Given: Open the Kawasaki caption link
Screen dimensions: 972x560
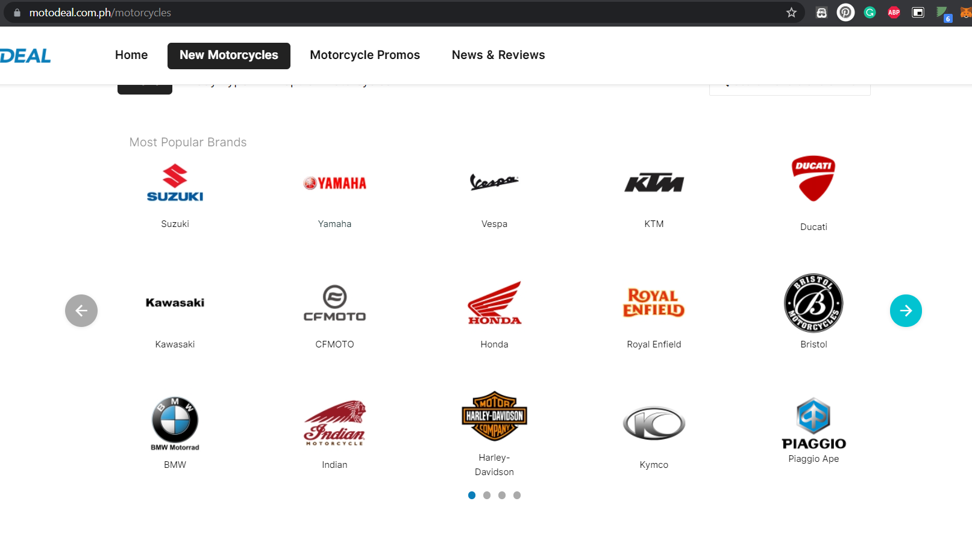Looking at the screenshot, I should [x=175, y=344].
